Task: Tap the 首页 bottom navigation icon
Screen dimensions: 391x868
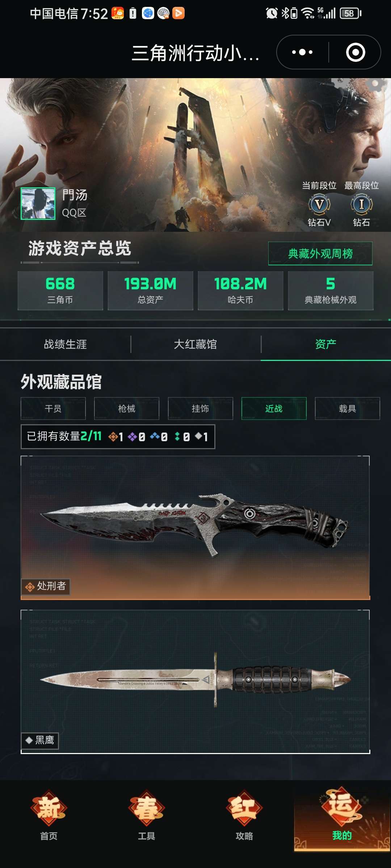Action: click(49, 815)
